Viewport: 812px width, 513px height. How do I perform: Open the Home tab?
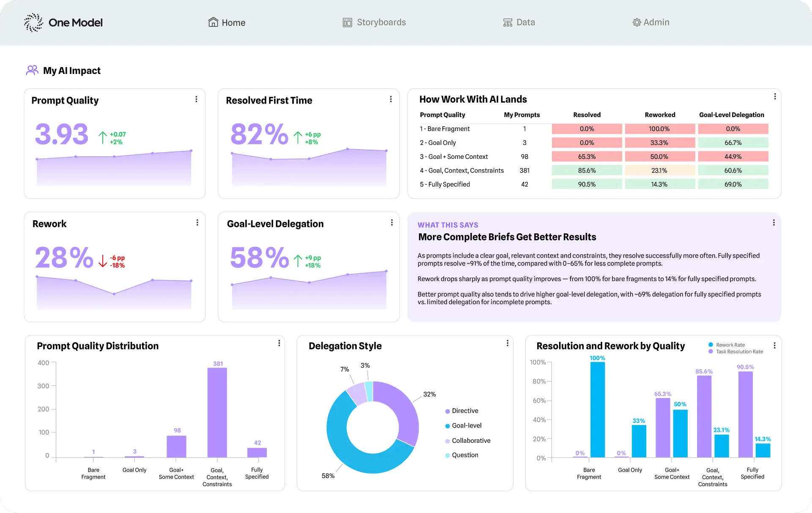pos(227,22)
